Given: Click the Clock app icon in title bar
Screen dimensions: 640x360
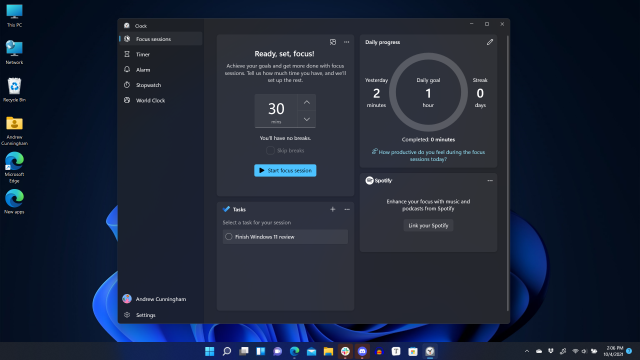Looking at the screenshot, I should (127, 25).
